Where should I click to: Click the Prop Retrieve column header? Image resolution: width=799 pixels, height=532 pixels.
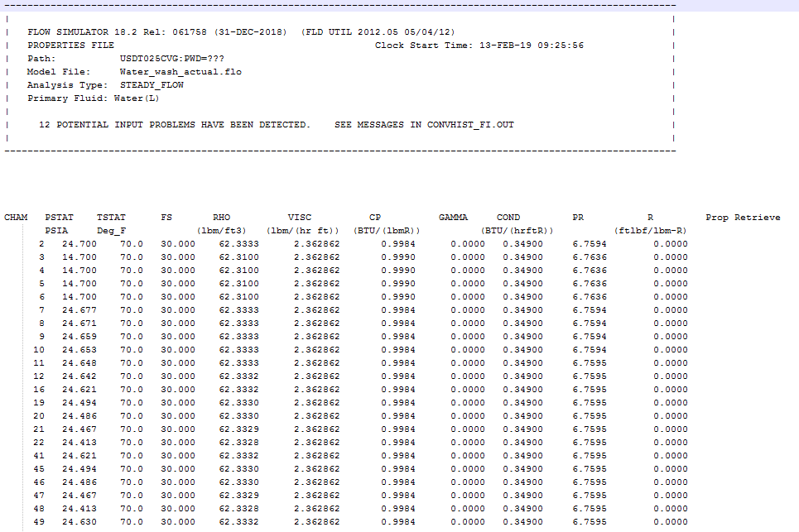(x=743, y=218)
